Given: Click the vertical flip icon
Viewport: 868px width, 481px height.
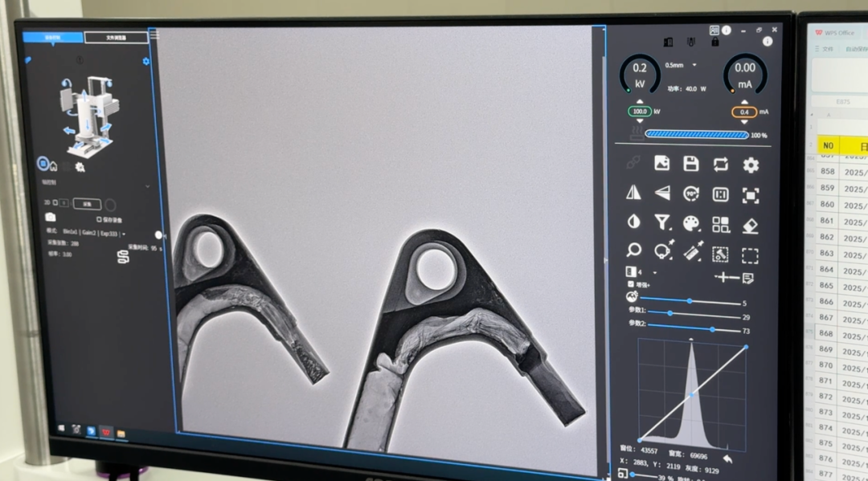Looking at the screenshot, I should [662, 193].
